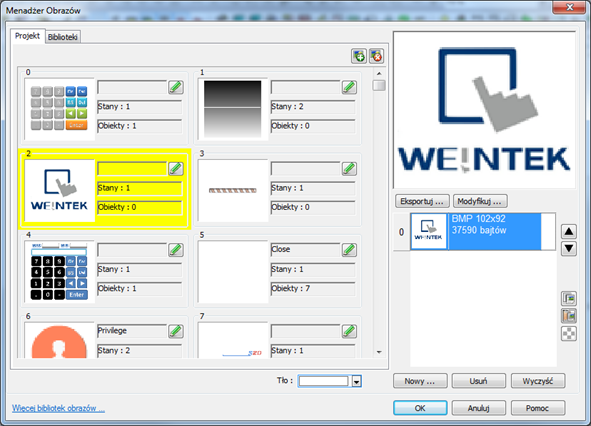Viewport: 591px width, 426px height.
Task: Select the blank thumbnail of picture 5
Action: 233,272
